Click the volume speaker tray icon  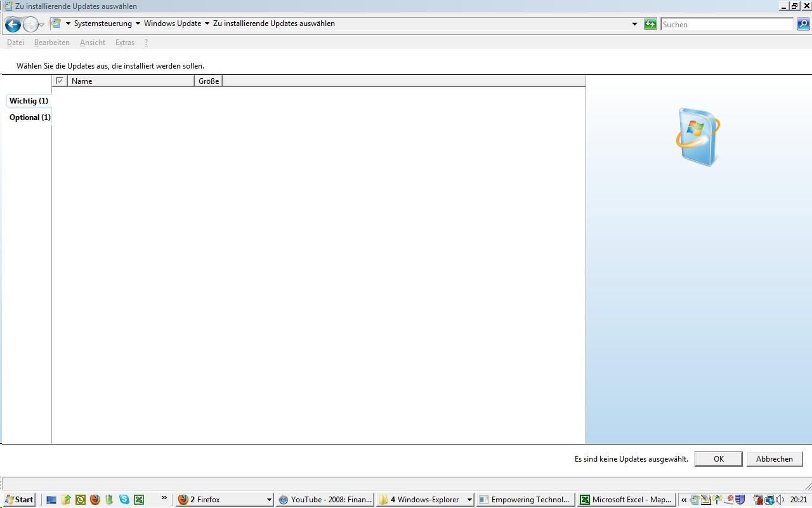[x=780, y=500]
